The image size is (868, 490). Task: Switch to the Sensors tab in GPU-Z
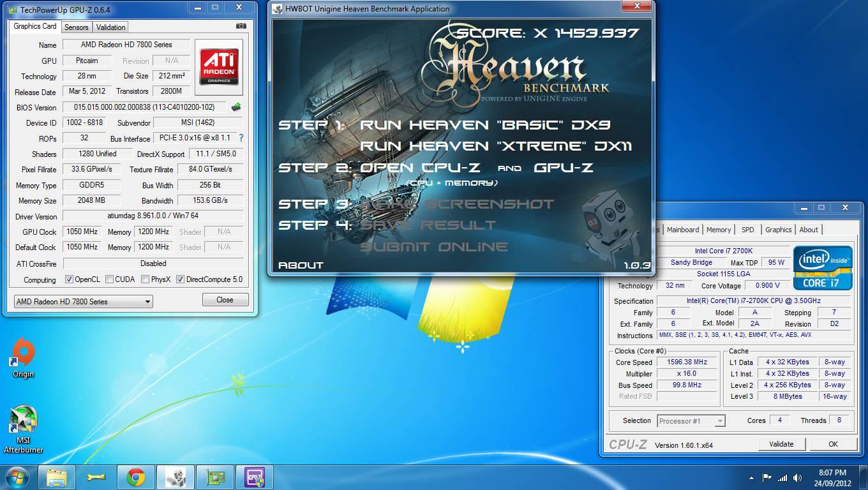point(76,27)
